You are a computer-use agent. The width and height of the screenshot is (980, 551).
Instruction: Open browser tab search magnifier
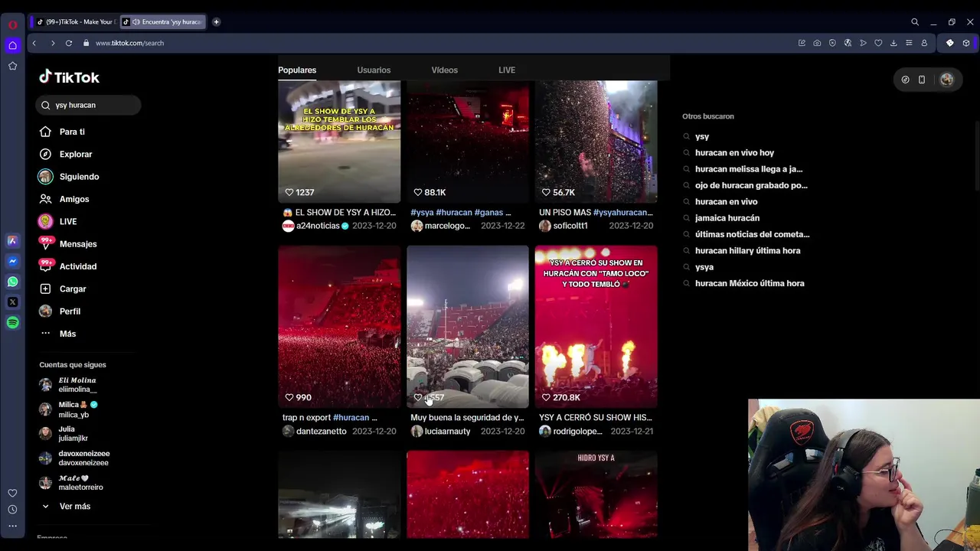coord(915,22)
